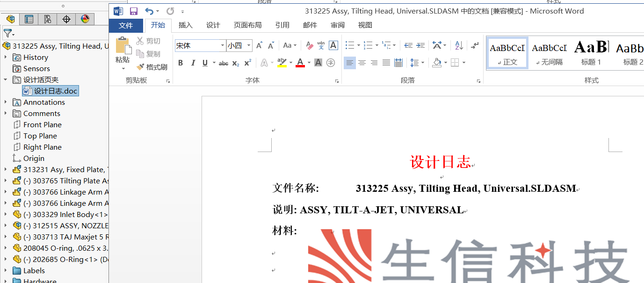Open the SolidWorks ConfigurationManager tab

click(48, 19)
